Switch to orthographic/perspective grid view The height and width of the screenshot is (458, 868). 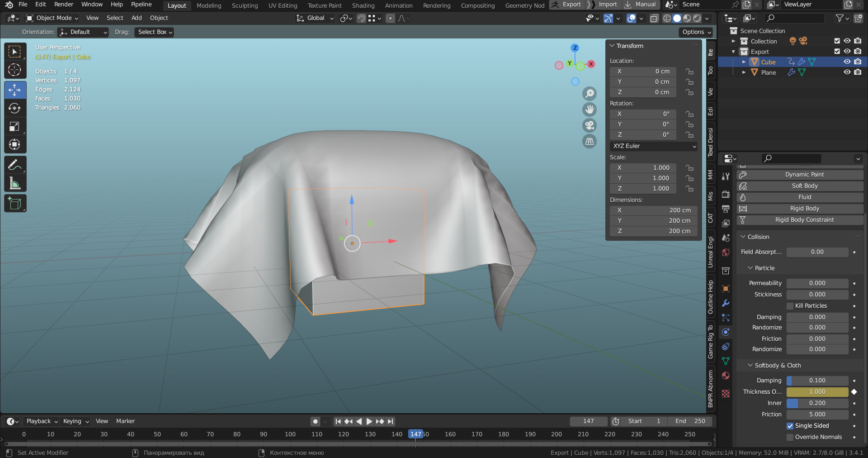pos(590,141)
